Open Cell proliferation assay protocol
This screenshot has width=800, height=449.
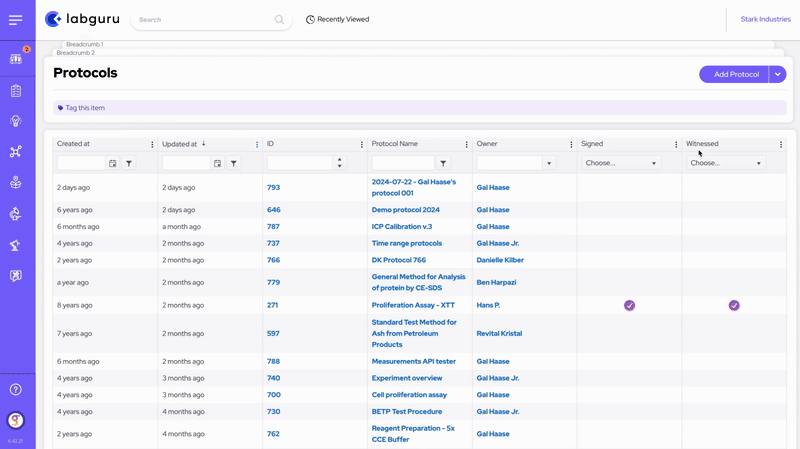409,395
